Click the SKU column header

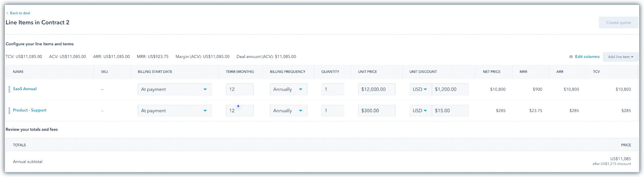(104, 72)
